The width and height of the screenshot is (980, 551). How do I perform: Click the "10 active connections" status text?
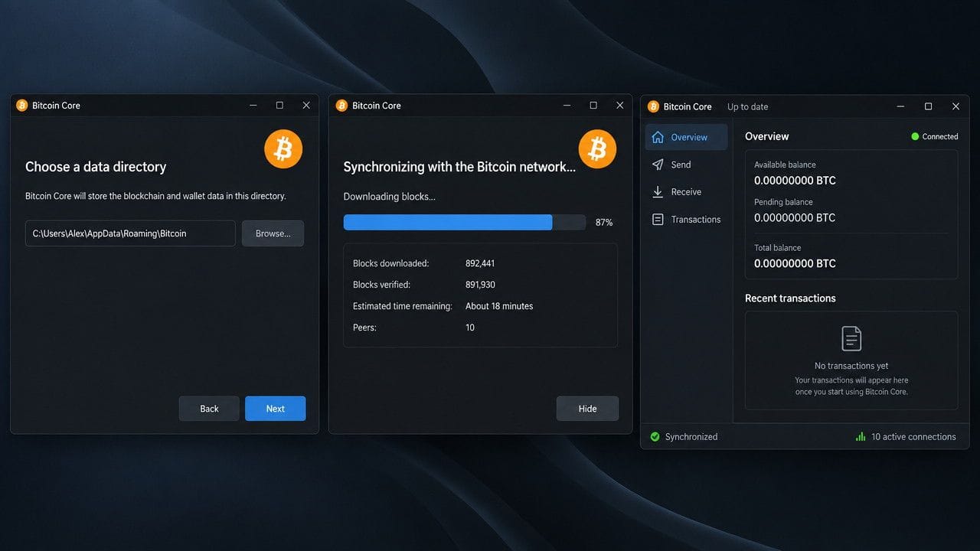(x=913, y=437)
